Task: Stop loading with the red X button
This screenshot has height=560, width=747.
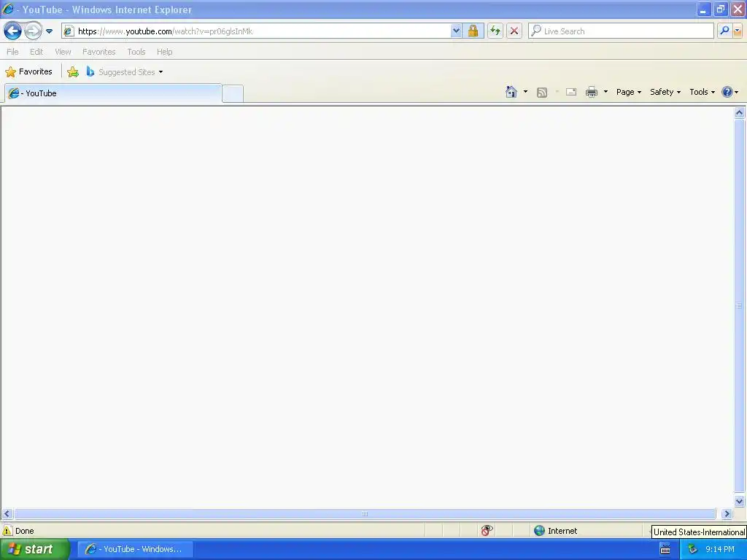Action: pyautogui.click(x=514, y=31)
